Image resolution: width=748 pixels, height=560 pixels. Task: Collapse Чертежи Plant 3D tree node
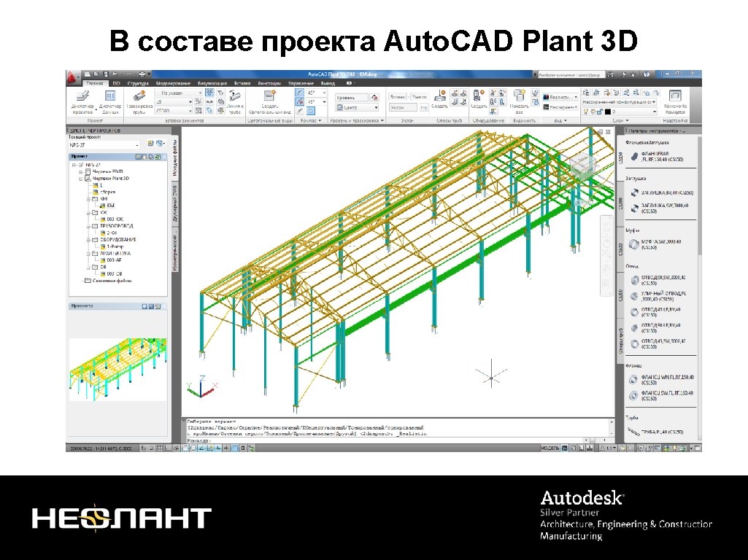coord(80,178)
